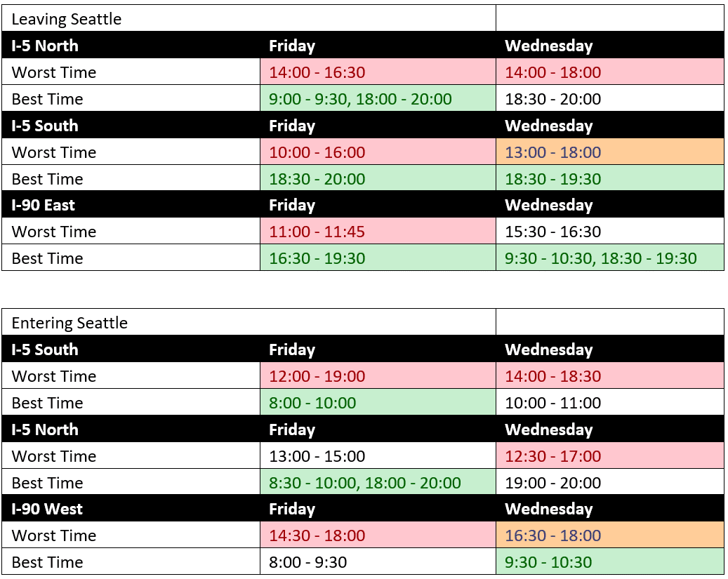Click the cell '8:30 - 10:00, 18:00 - 20:00'
The height and width of the screenshot is (579, 728).
click(378, 482)
